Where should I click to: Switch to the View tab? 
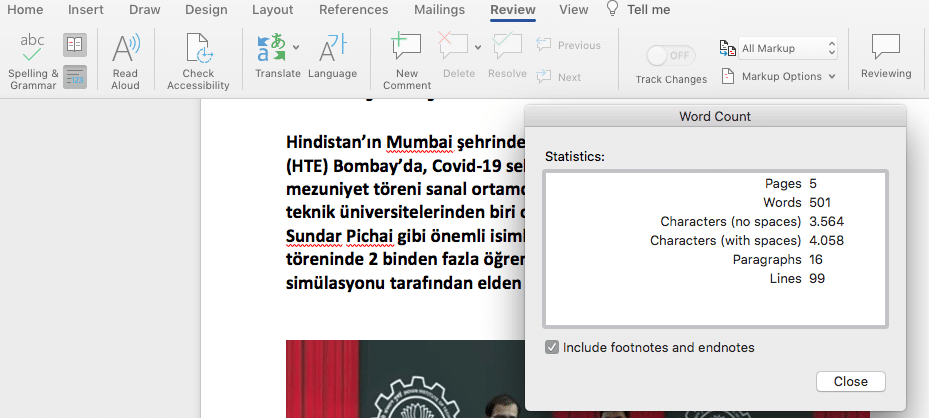[574, 9]
